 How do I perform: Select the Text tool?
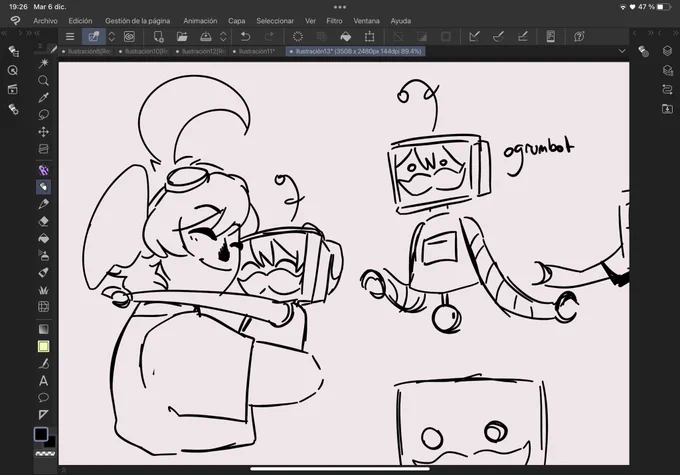(43, 381)
